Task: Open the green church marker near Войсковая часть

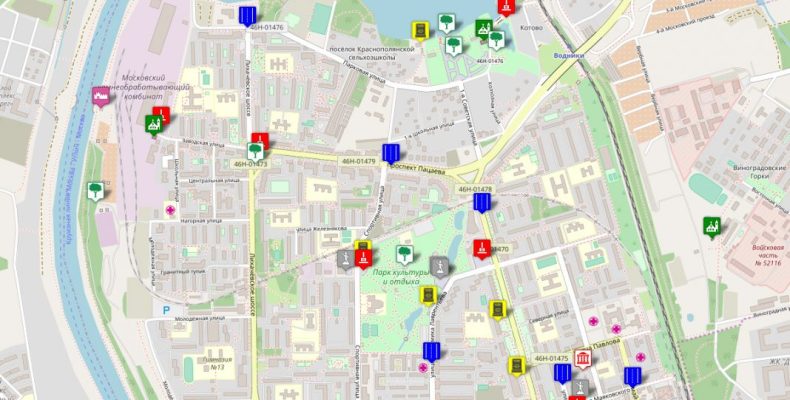Action: 711,227
